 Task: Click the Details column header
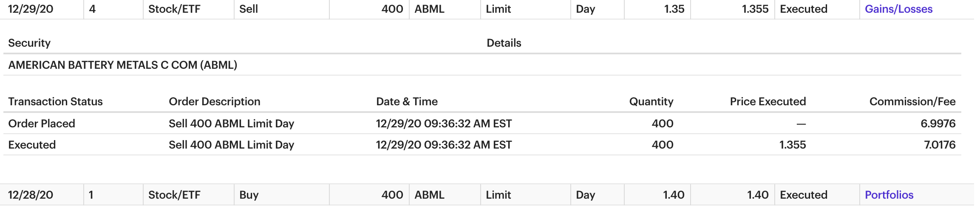pos(504,43)
